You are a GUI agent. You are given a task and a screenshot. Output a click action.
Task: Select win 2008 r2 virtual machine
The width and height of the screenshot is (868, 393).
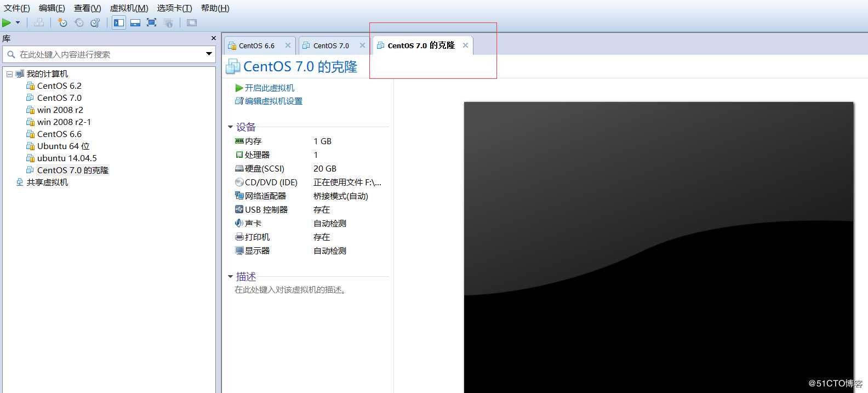click(x=60, y=110)
